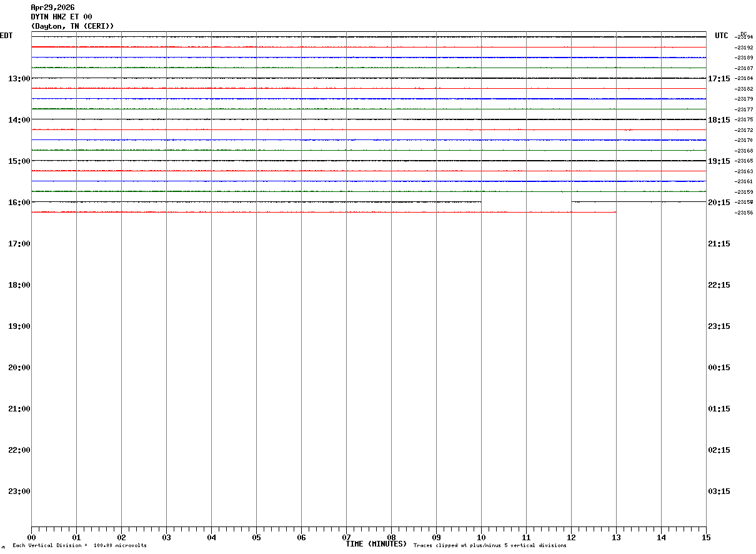Click the DC offset value '-23156'
Image resolution: width=756 pixels, height=554 pixels.
(x=744, y=213)
